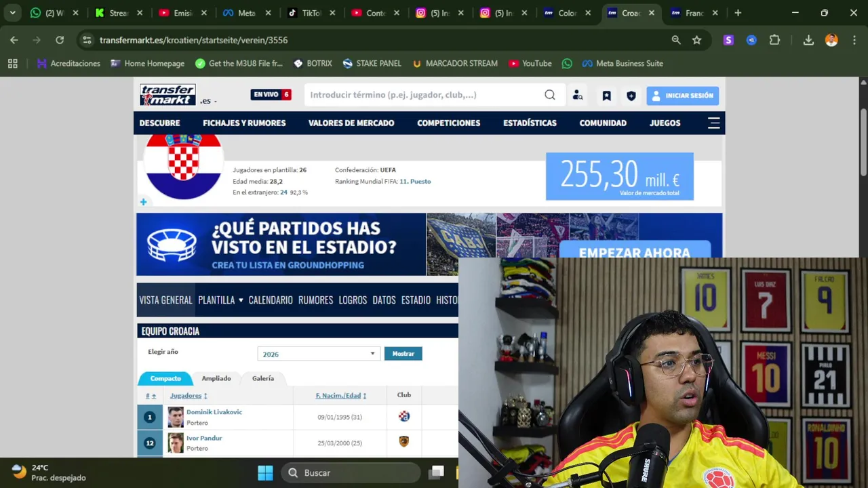The width and height of the screenshot is (868, 488).
Task: Open ESTADIO tab
Action: point(416,300)
